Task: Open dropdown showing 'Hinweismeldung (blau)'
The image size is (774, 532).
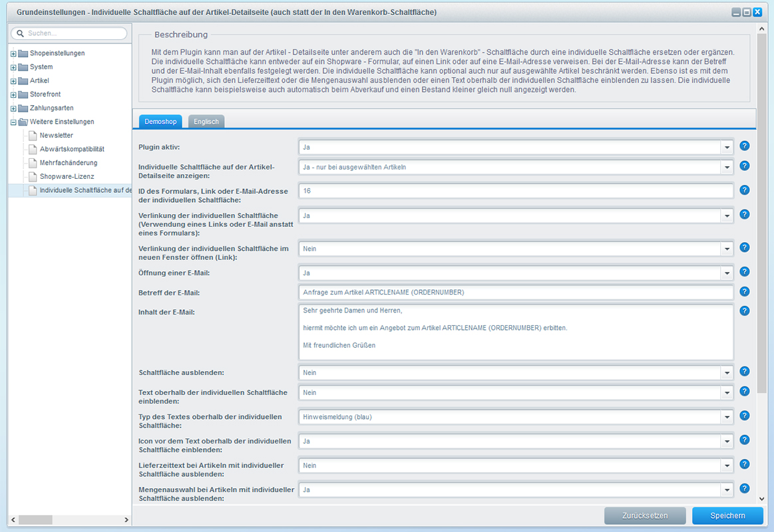Action: click(x=727, y=417)
